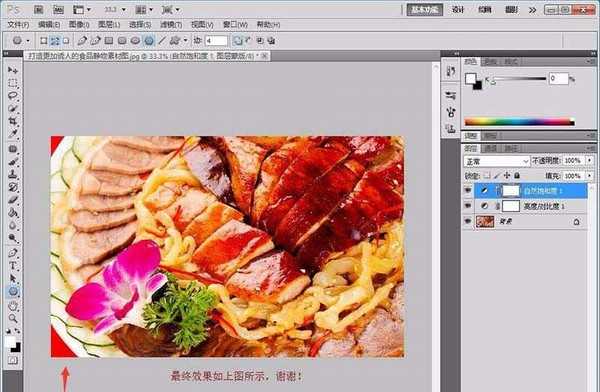Close the open document tab

pyautogui.click(x=264, y=56)
